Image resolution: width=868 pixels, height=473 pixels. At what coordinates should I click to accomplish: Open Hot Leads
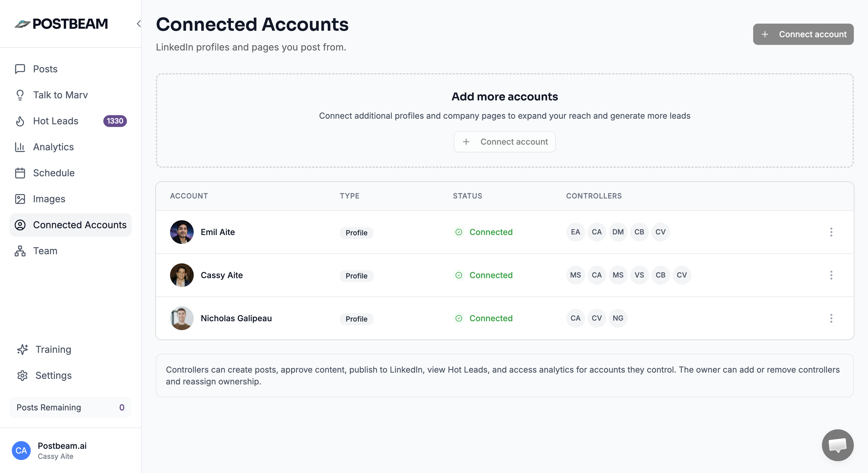(56, 121)
